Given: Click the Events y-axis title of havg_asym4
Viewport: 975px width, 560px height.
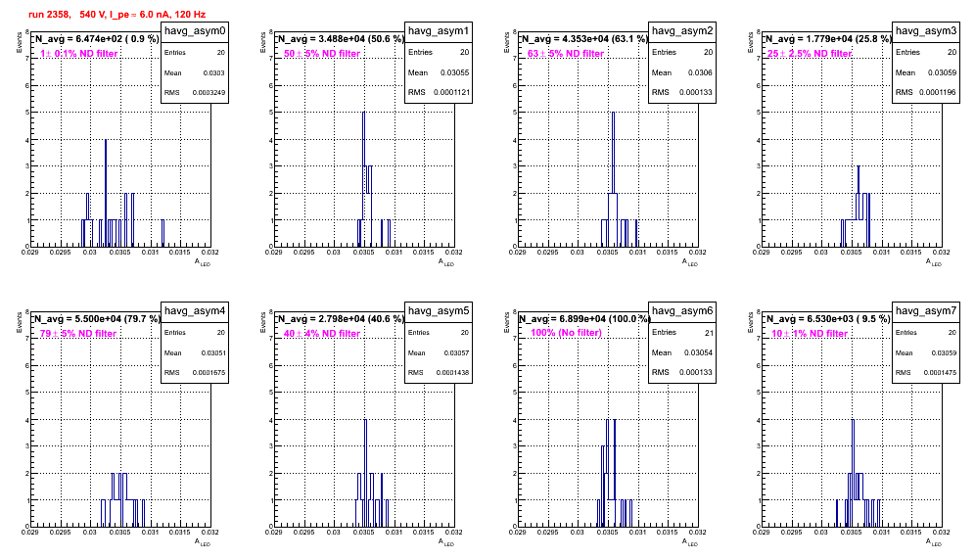Looking at the screenshot, I should click(20, 321).
